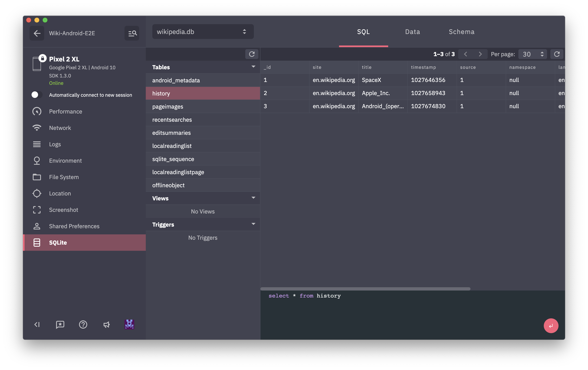Image resolution: width=588 pixels, height=370 pixels.
Task: Collapse the Tables section
Action: [253, 67]
